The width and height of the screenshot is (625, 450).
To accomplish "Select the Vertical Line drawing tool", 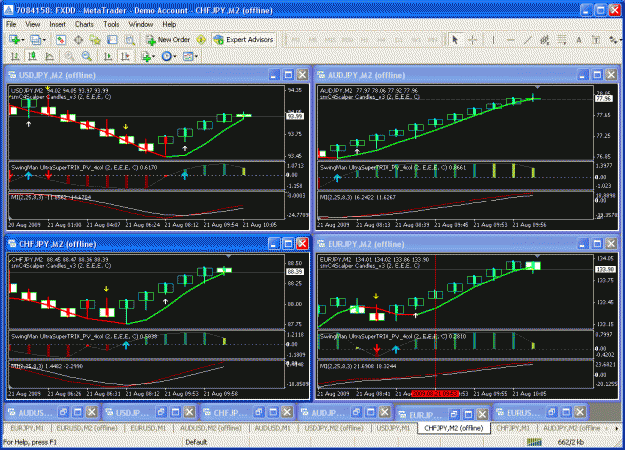I will coord(493,40).
